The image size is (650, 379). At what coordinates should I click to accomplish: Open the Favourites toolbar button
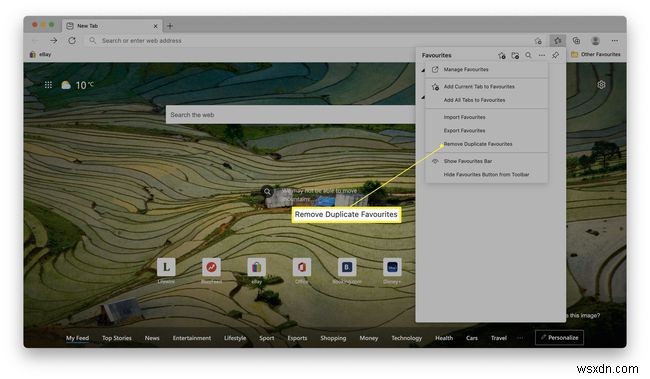click(x=558, y=41)
